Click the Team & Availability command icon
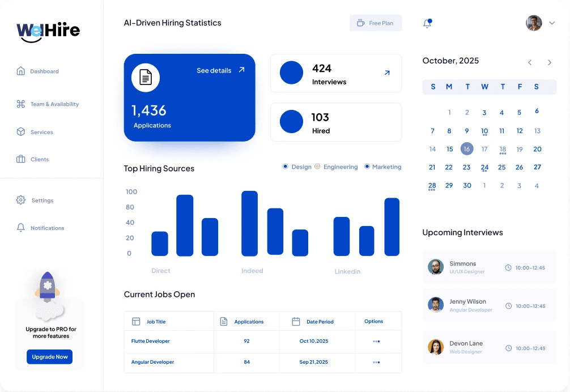 click(x=21, y=104)
